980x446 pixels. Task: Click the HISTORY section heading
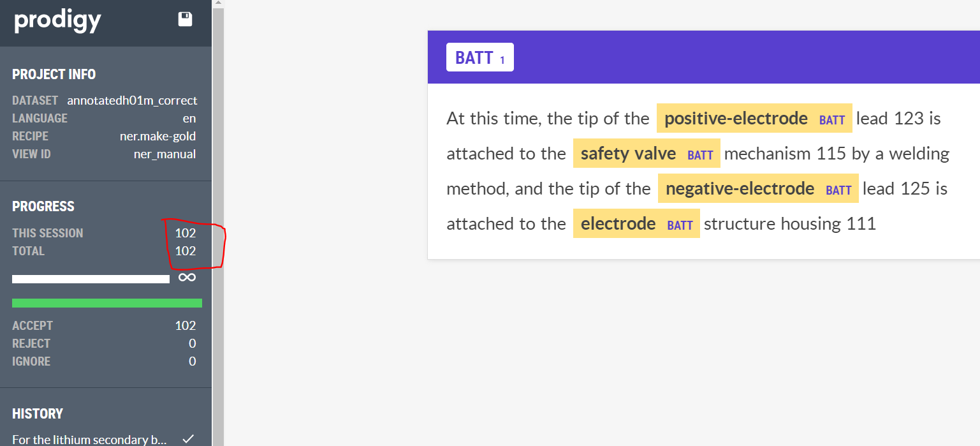pos(38,413)
